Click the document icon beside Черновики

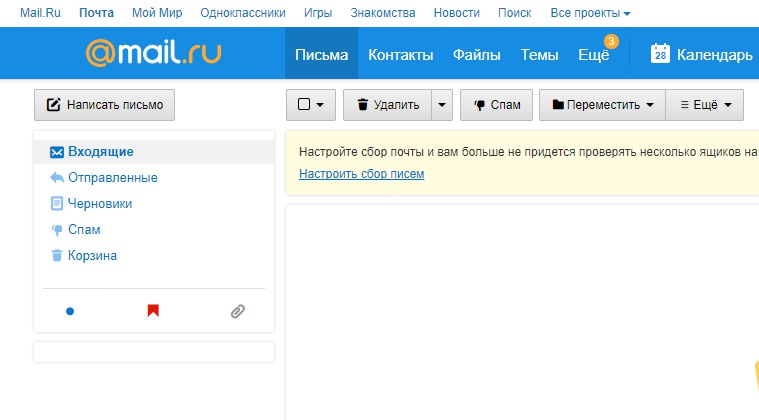(x=57, y=203)
